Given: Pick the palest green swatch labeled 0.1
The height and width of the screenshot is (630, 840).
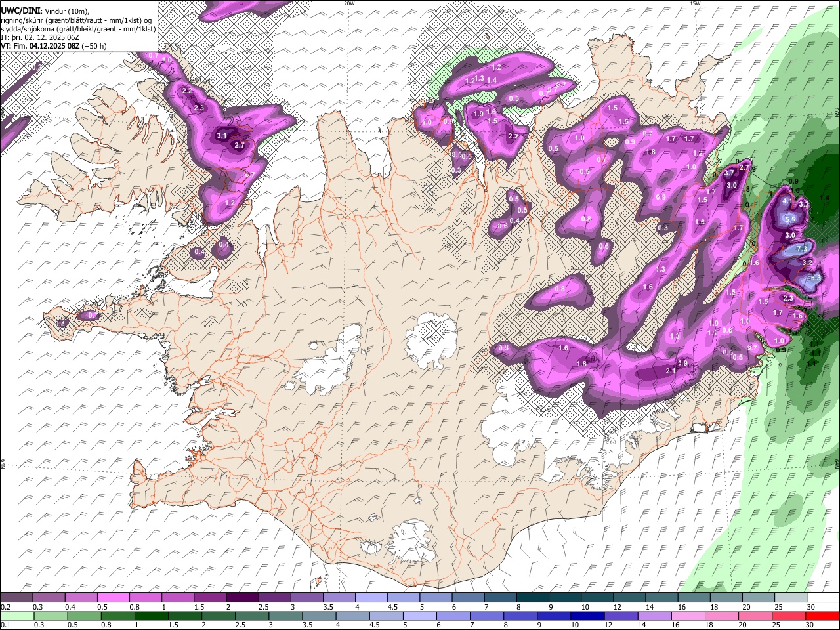Looking at the screenshot, I should click(x=18, y=616).
